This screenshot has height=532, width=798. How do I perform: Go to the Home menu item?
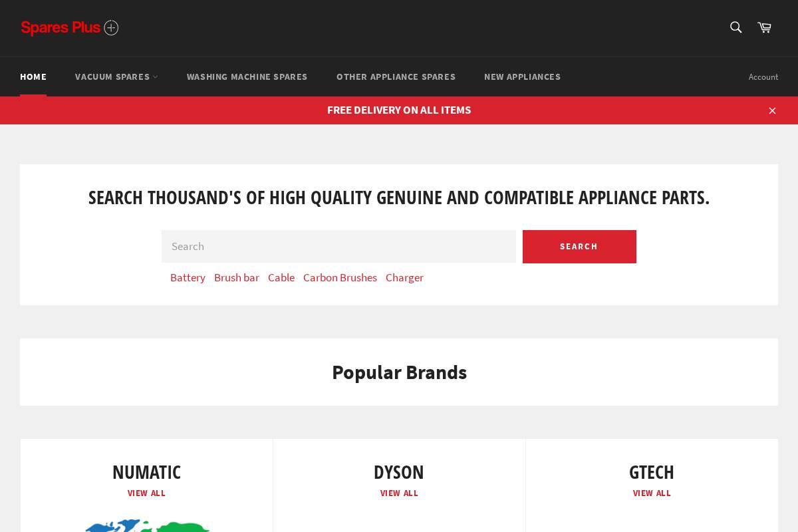tap(33, 76)
